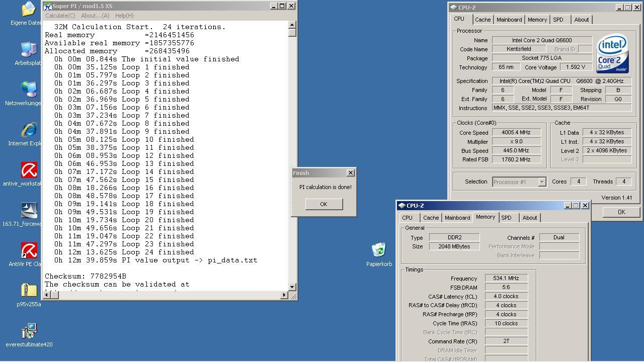Image resolution: width=644 pixels, height=362 pixels.
Task: Open the About...(A) menu in Super PI
Action: tap(95, 16)
